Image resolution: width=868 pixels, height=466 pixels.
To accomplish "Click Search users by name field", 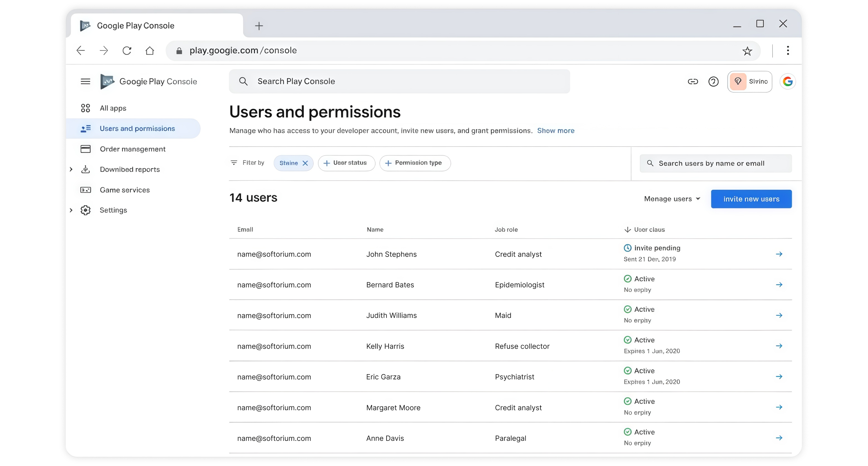I will point(715,163).
